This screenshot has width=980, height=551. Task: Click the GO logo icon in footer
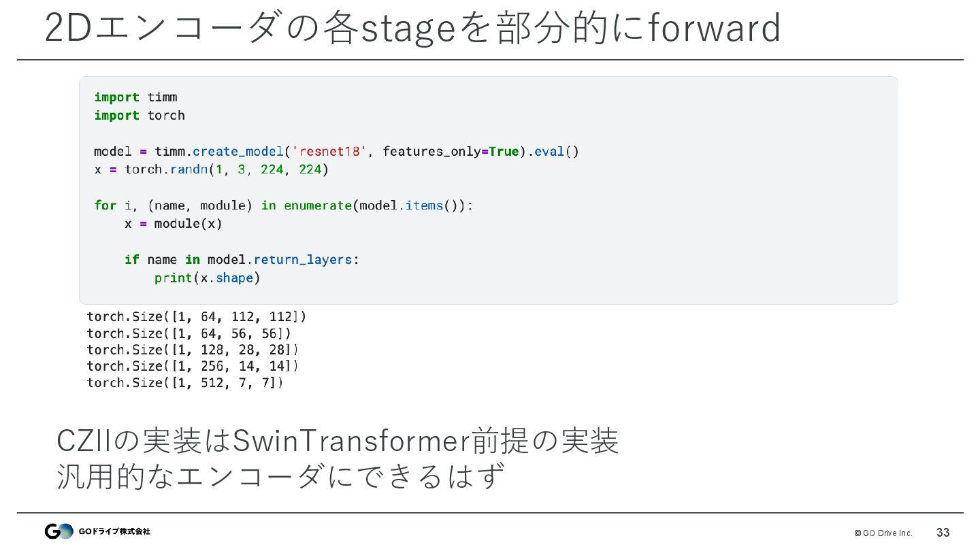tap(59, 531)
